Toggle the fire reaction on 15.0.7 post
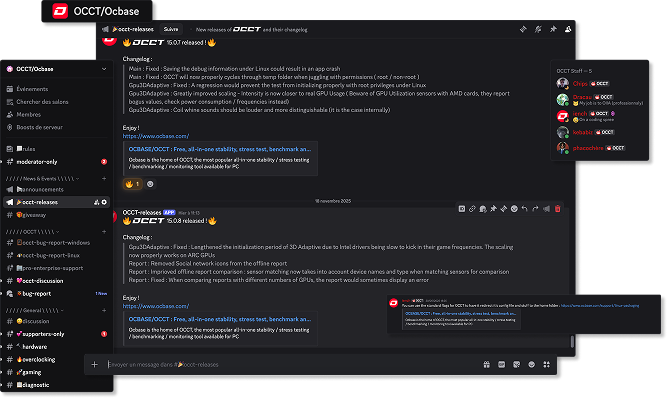The image size is (668, 399). [132, 184]
